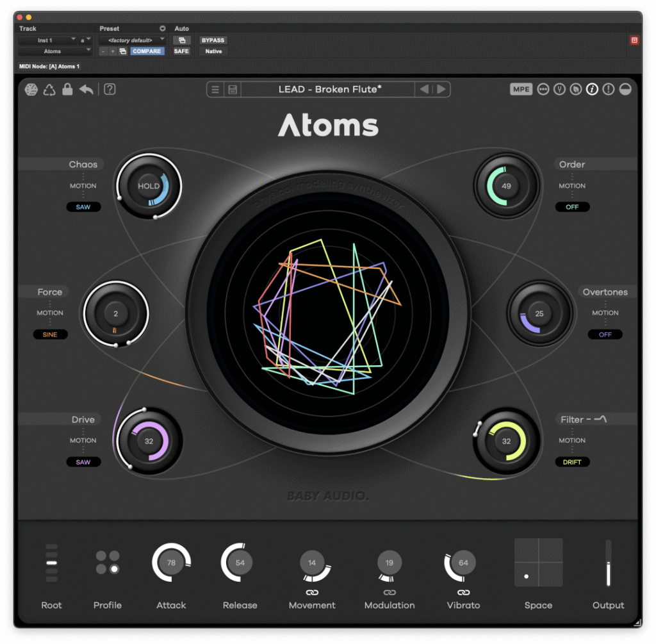656x644 pixels.
Task: Click the Output level slider
Action: point(609,563)
